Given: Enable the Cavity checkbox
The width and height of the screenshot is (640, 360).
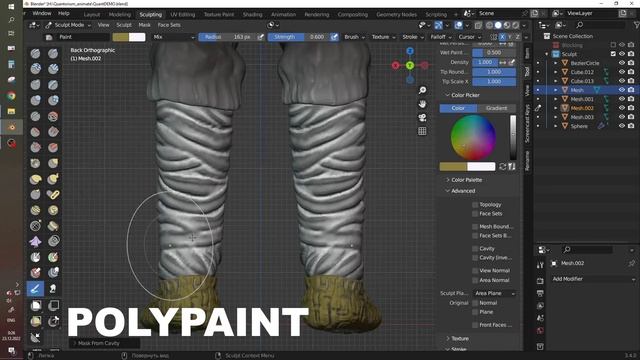Looking at the screenshot, I should tap(475, 249).
